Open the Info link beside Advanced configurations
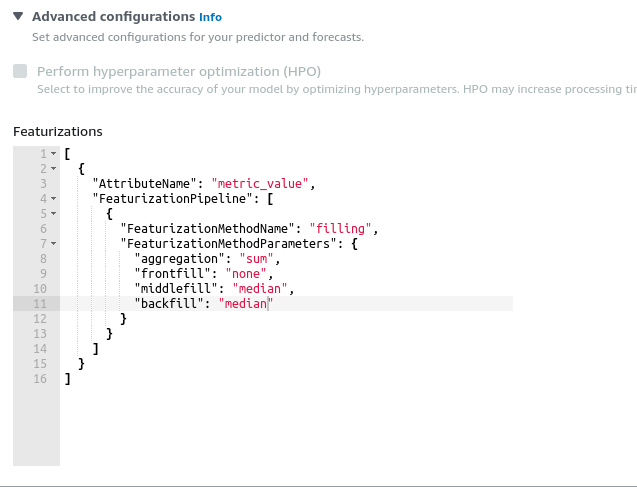This screenshot has height=487, width=637. 210,18
